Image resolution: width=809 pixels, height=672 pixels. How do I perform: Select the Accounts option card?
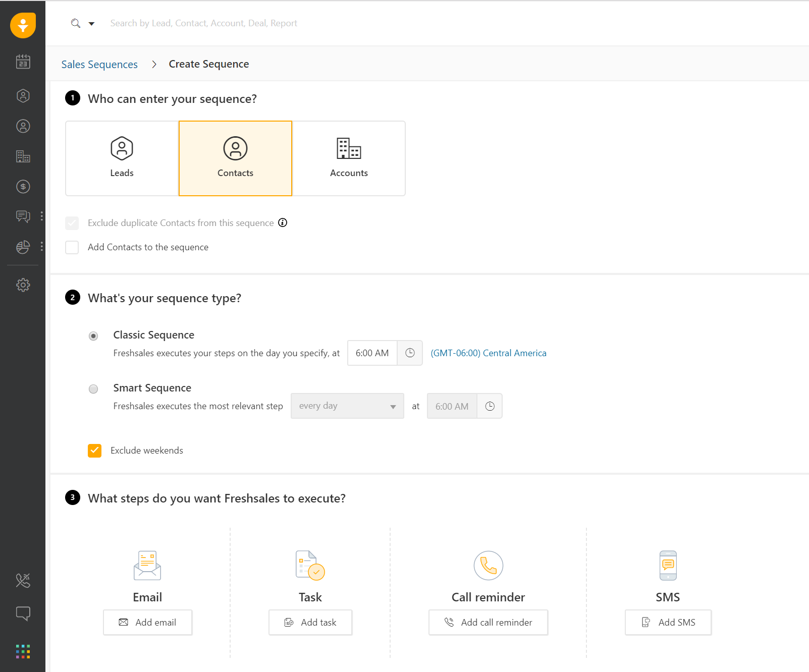(349, 158)
